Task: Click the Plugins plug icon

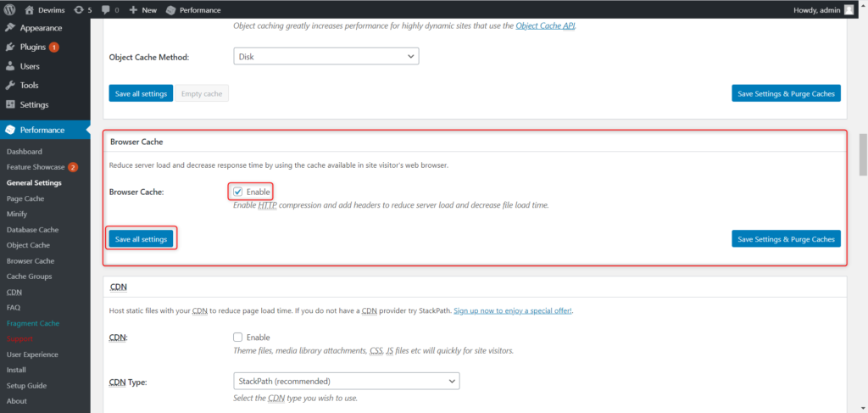Action: coord(10,47)
